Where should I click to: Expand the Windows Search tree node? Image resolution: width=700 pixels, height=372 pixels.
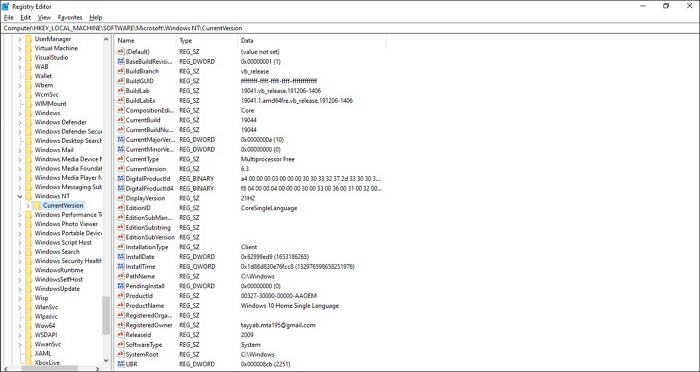20,251
